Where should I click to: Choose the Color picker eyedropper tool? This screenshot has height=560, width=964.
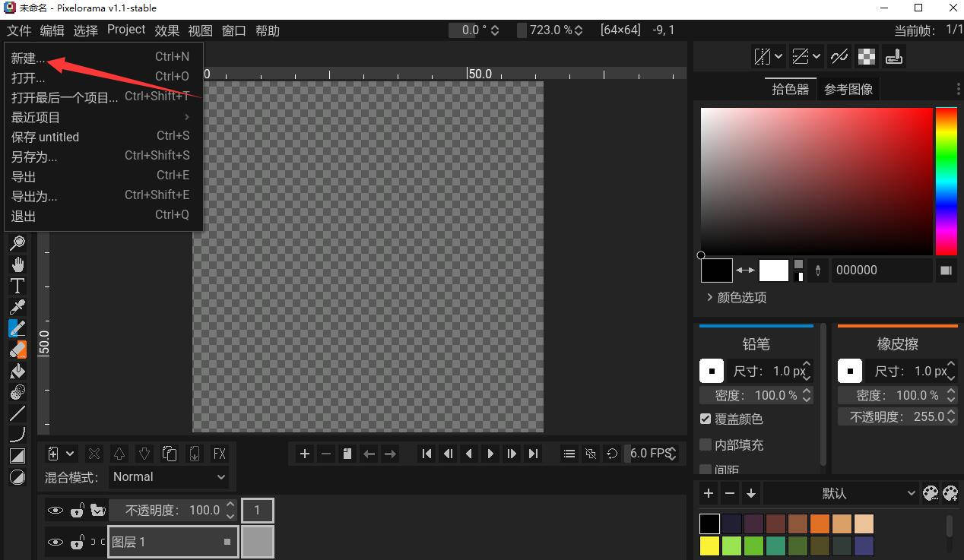(x=17, y=307)
